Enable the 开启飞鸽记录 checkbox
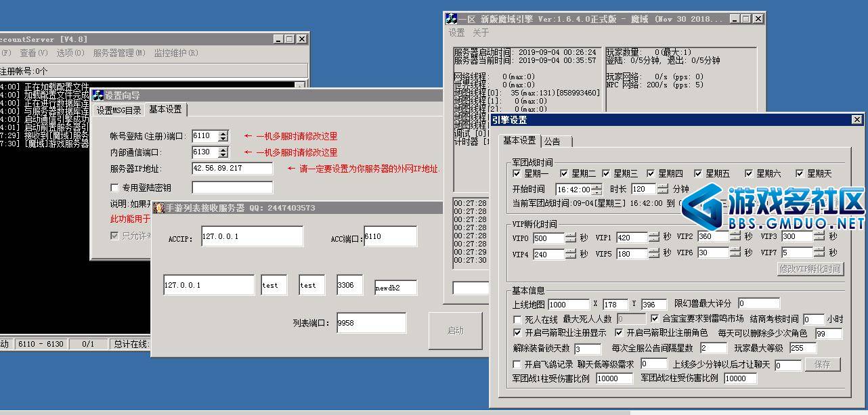 click(519, 364)
